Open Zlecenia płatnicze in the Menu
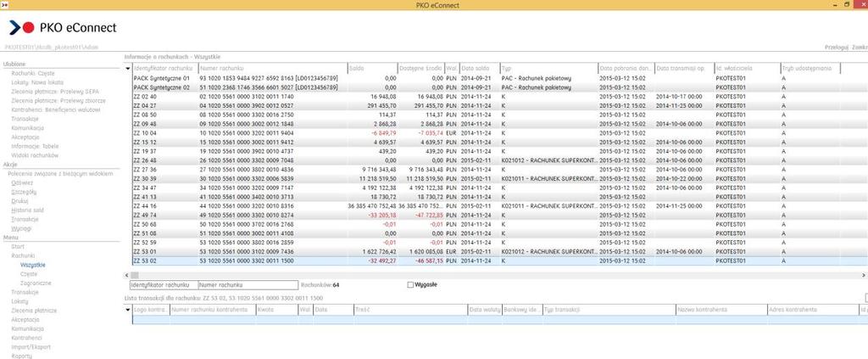 34,311
